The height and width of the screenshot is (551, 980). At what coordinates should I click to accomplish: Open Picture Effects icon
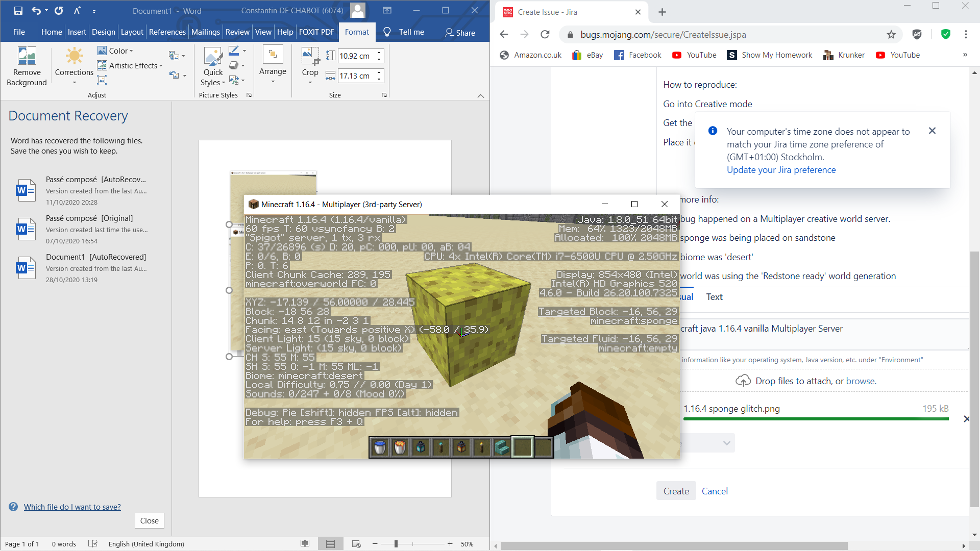click(234, 65)
